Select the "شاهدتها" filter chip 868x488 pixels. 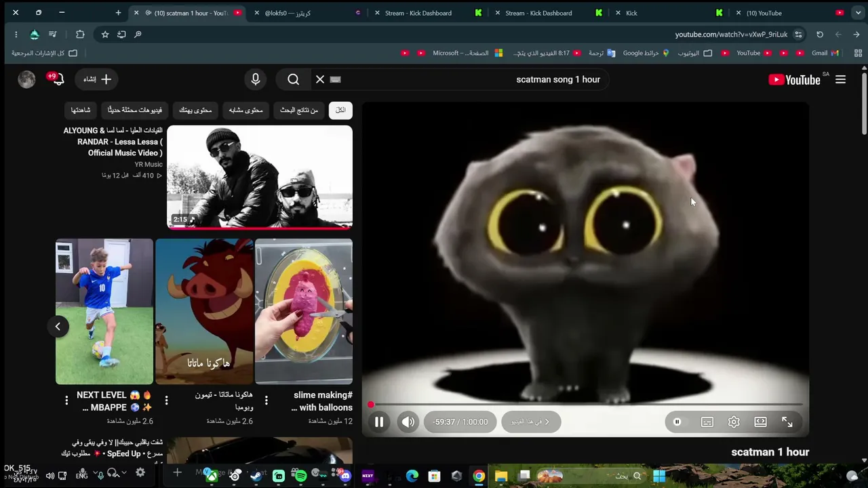point(81,110)
